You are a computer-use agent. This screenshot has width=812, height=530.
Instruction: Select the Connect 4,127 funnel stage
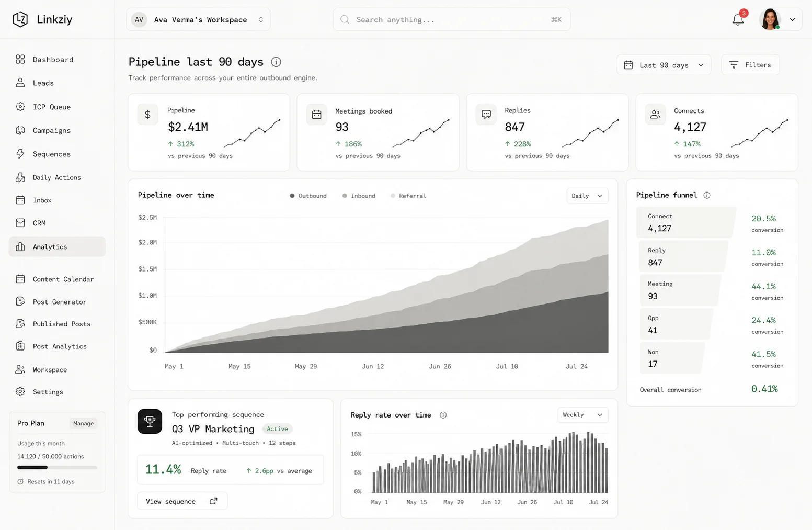[x=686, y=222]
